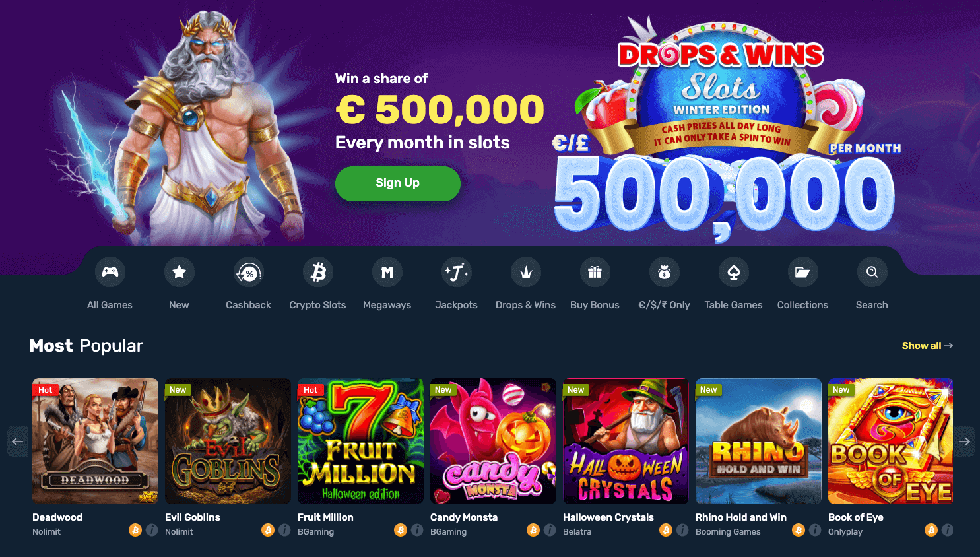Click the green Sign Up button
Image resolution: width=980 pixels, height=557 pixels.
click(398, 183)
